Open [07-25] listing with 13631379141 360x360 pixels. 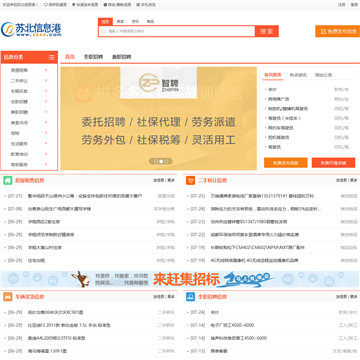[x=262, y=196]
